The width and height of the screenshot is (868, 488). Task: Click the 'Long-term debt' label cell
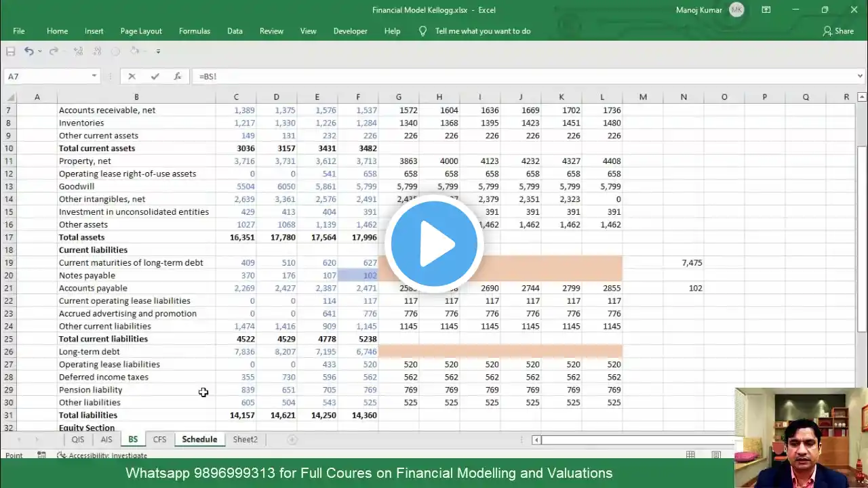[136, 352]
